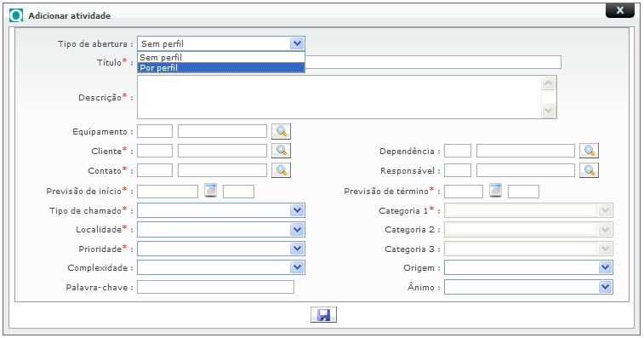Choose 'Sem perfil' in the open list
Viewport: 644px width, 338px height.
[x=221, y=57]
